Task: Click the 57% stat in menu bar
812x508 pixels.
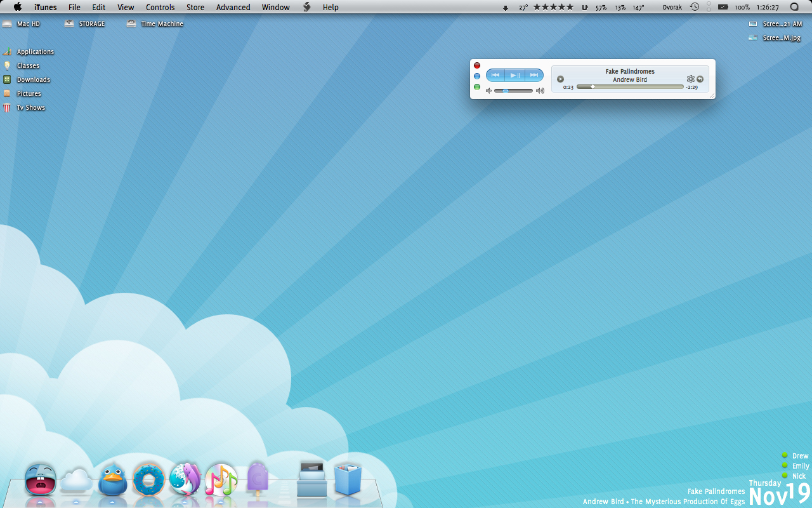Action: pyautogui.click(x=601, y=8)
